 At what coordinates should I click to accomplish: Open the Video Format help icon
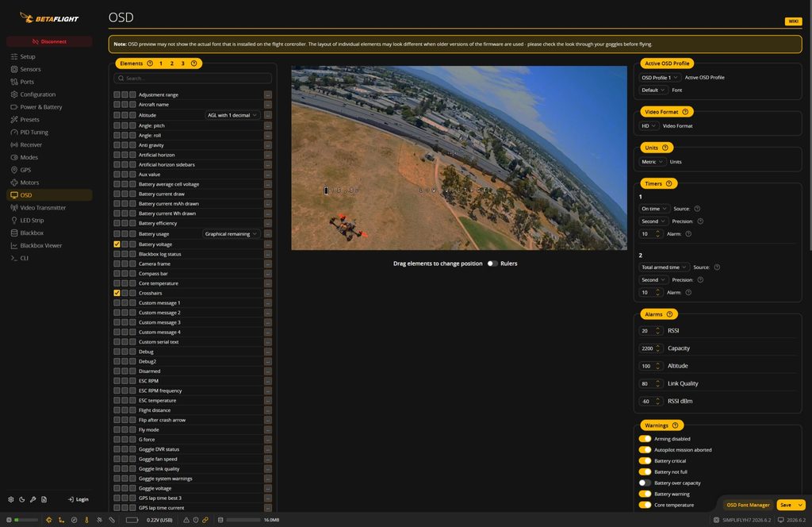click(685, 112)
